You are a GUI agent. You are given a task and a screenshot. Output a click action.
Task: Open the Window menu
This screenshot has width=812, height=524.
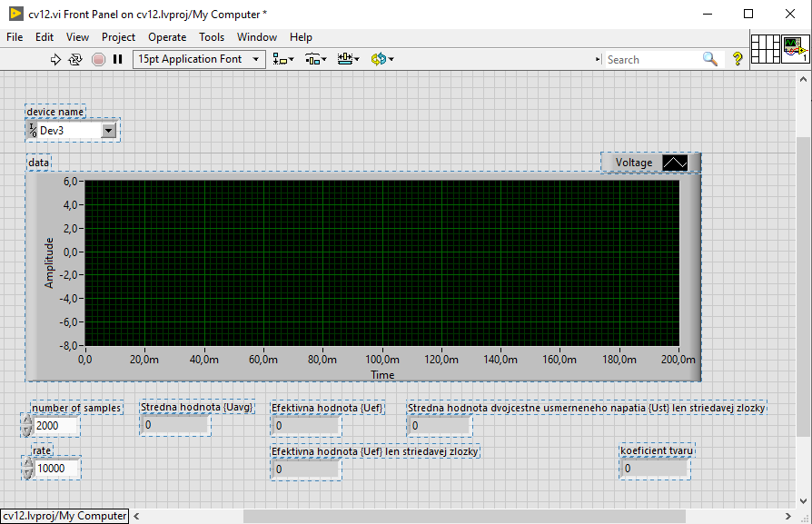click(x=257, y=37)
